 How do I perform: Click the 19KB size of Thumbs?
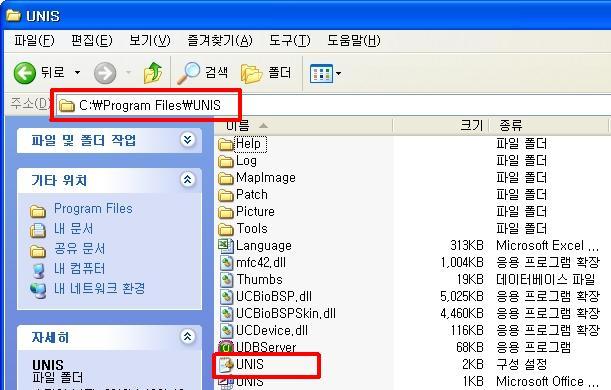pyautogui.click(x=470, y=280)
